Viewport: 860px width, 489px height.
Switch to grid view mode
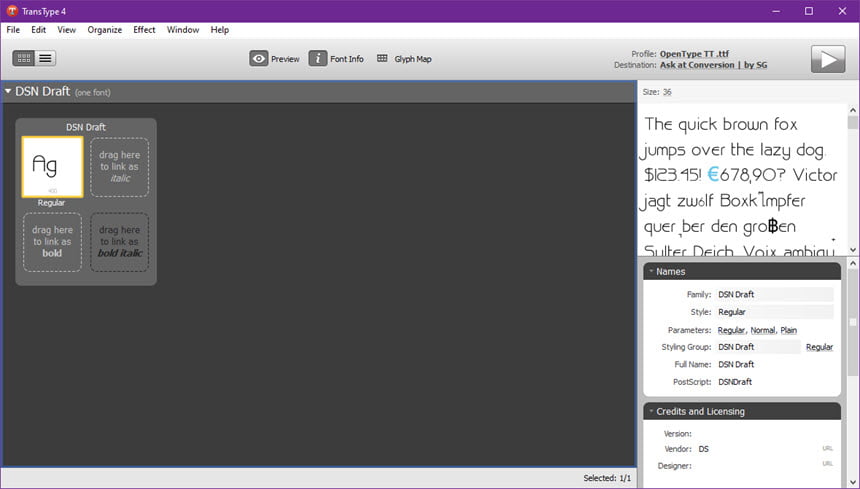[24, 58]
